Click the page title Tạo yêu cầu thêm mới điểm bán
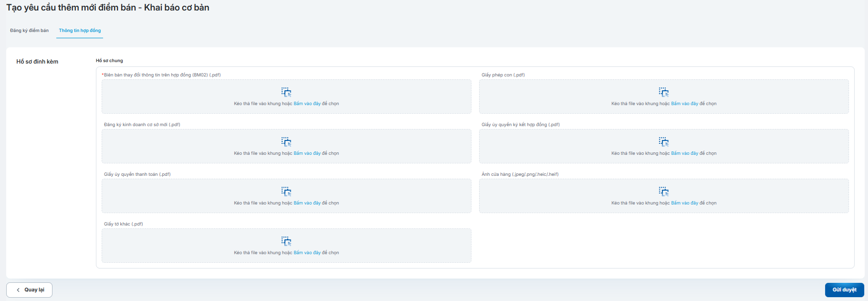868x301 pixels. point(108,8)
